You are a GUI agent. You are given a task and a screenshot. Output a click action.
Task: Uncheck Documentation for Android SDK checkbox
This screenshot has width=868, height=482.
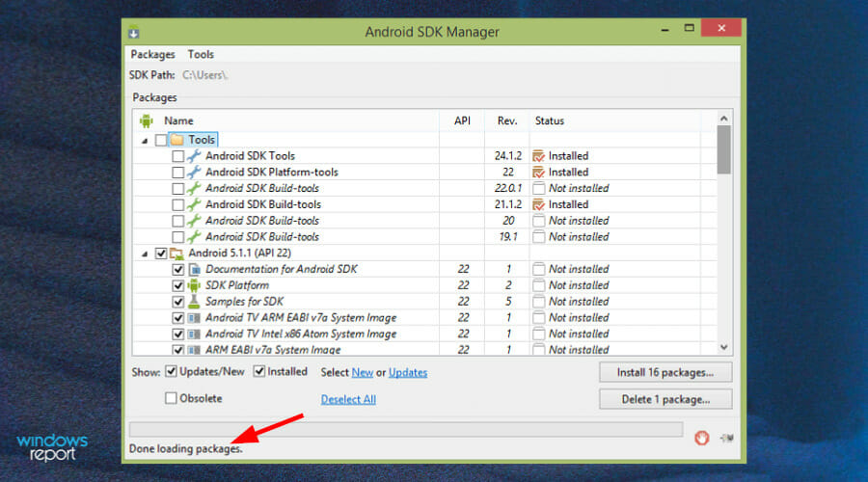tap(177, 270)
